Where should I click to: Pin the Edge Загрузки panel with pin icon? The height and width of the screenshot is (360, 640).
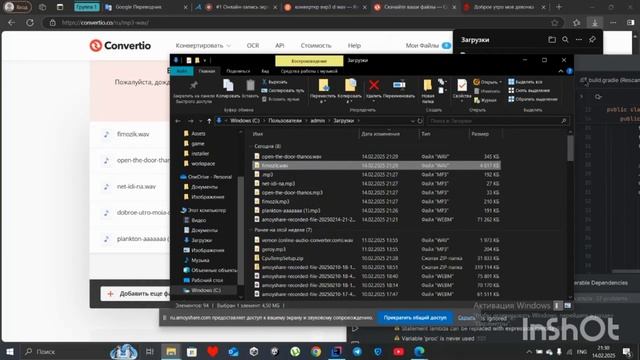592,40
